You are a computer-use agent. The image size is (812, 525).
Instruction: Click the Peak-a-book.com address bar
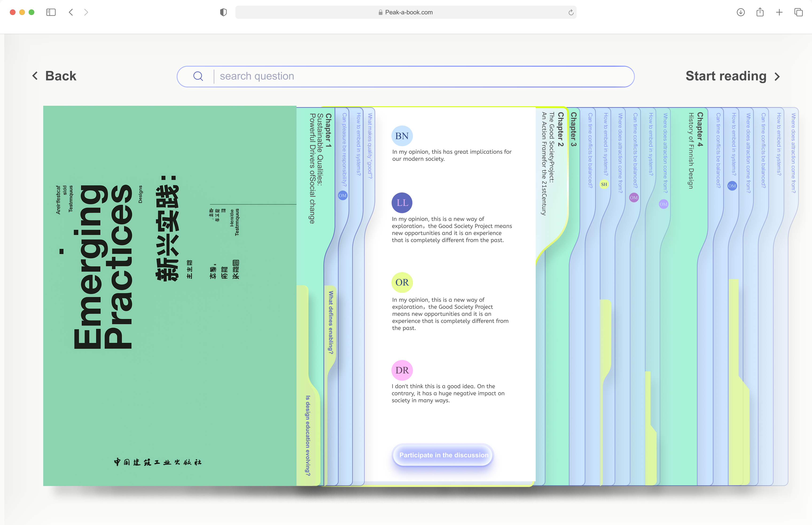click(x=406, y=12)
